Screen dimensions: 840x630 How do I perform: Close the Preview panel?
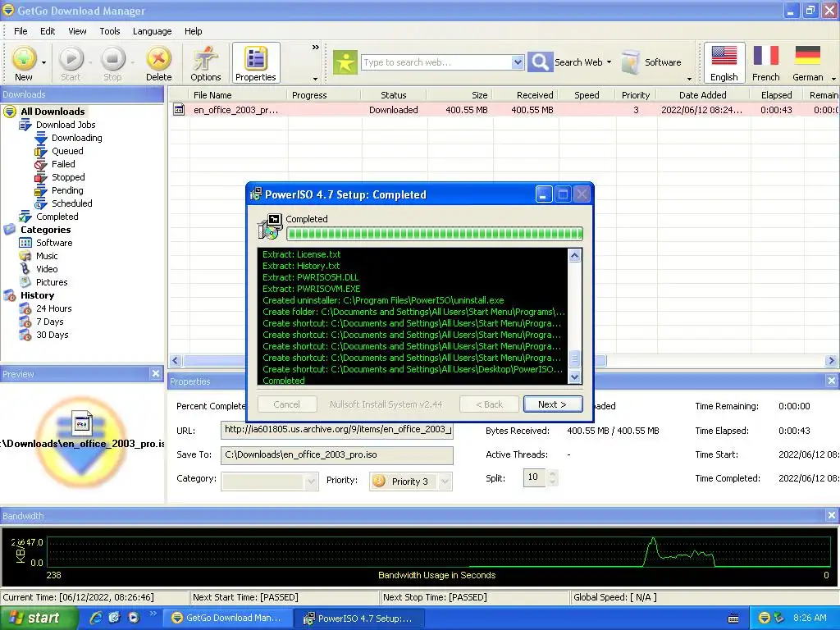[x=155, y=373]
